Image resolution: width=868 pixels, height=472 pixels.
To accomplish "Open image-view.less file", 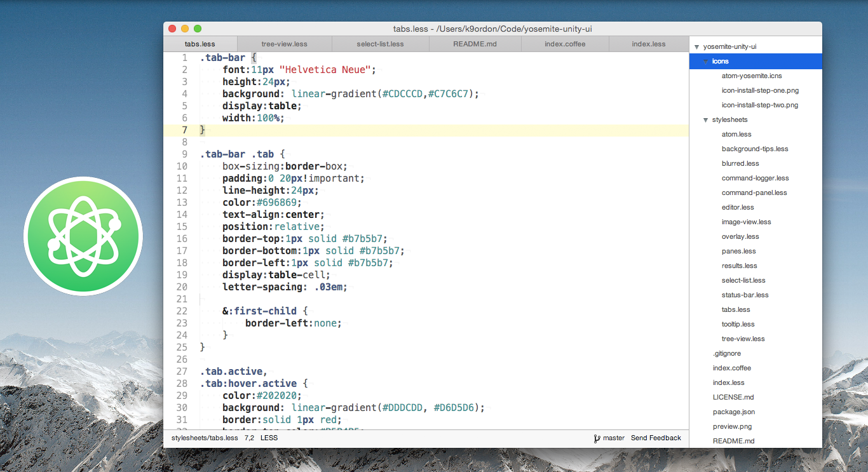I will click(x=747, y=222).
